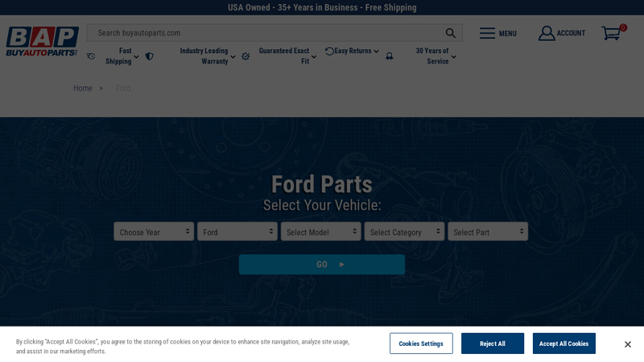Go to Home breadcrumb link
This screenshot has height=362, width=644.
coord(83,88)
